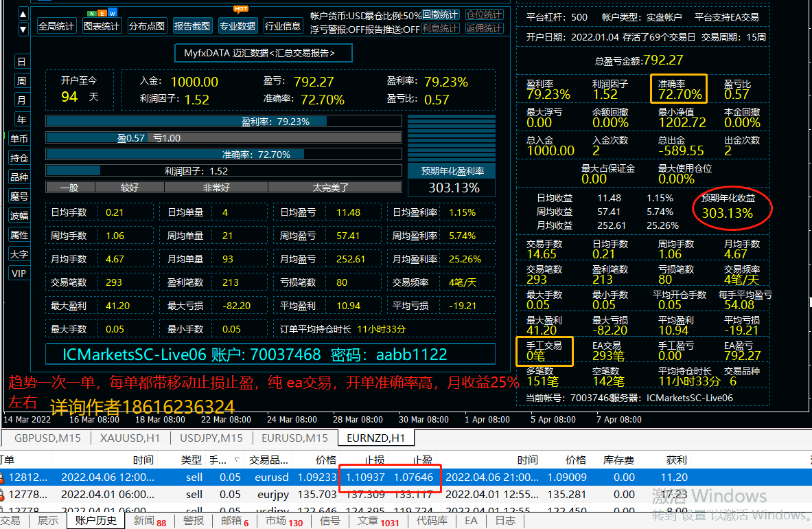Open the 代码库 code base tab

coord(432,520)
